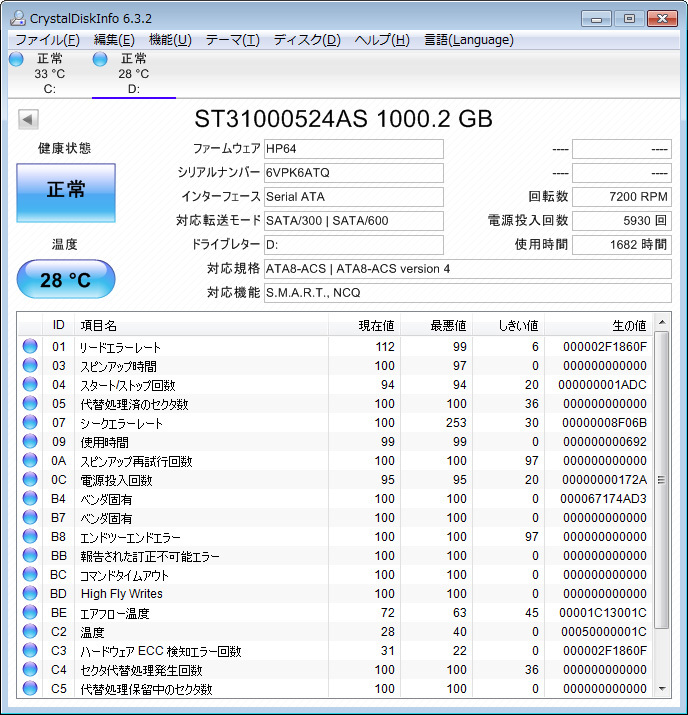This screenshot has width=688, height=715.
Task: Click the CrystalDiskInfo app icon in title bar
Action: (18, 18)
